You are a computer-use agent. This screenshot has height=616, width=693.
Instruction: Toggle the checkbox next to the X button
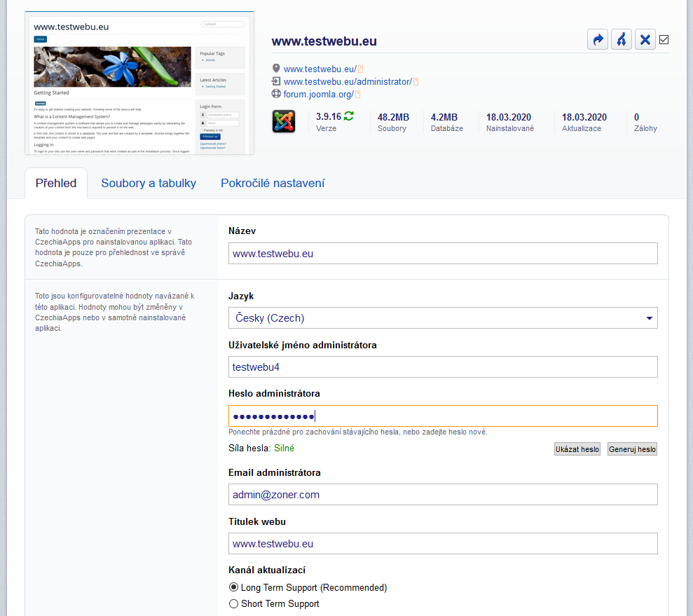point(664,40)
